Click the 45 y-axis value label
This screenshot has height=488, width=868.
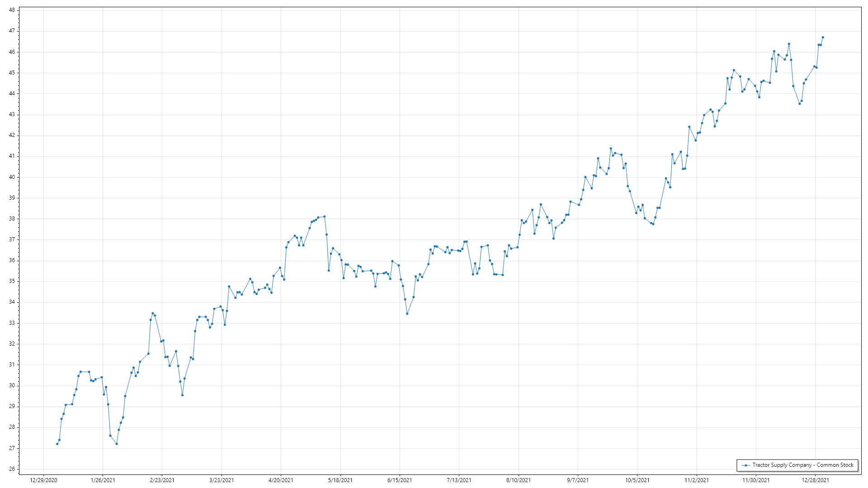pos(12,73)
